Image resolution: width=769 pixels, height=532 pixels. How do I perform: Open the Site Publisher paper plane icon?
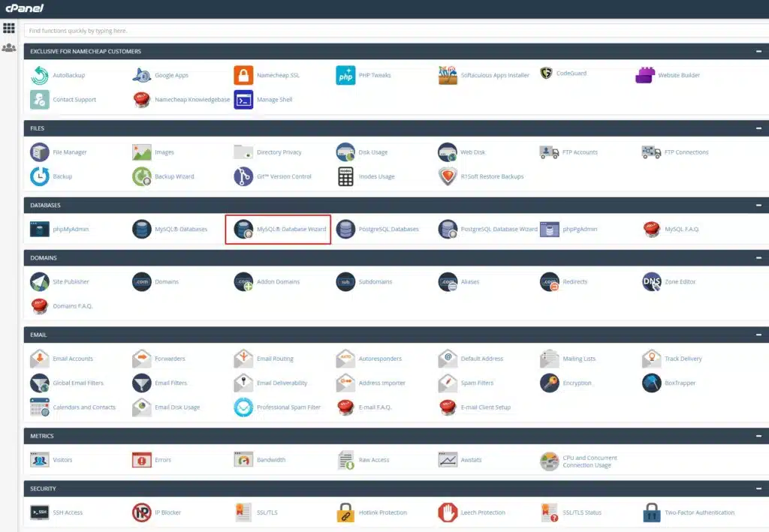(x=40, y=281)
